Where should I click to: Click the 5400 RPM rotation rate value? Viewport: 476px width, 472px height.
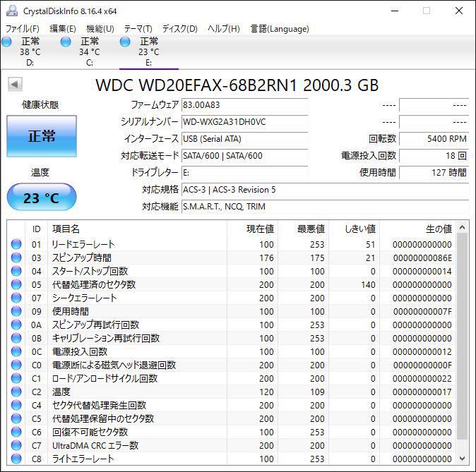pyautogui.click(x=434, y=139)
